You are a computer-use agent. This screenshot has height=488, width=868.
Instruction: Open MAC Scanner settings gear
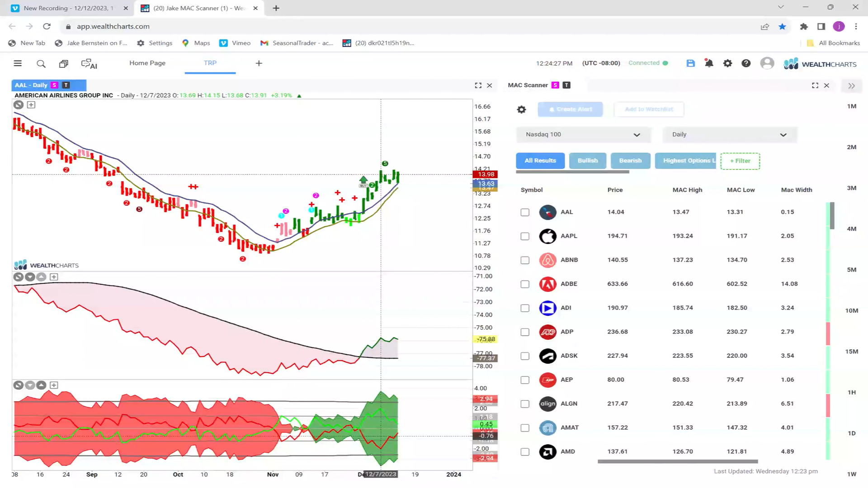[521, 109]
